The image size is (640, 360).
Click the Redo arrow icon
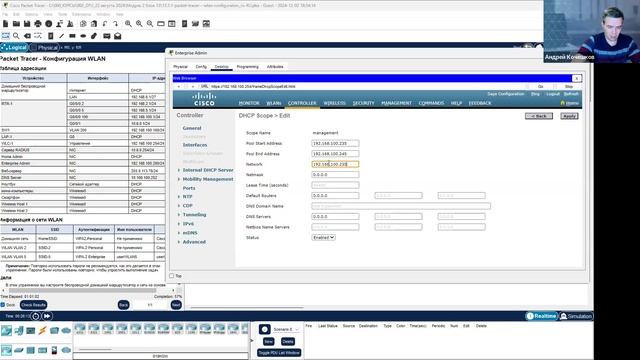(x=116, y=24)
